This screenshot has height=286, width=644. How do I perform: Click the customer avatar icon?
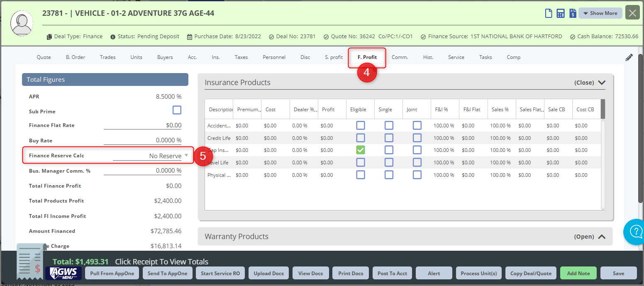22,22
